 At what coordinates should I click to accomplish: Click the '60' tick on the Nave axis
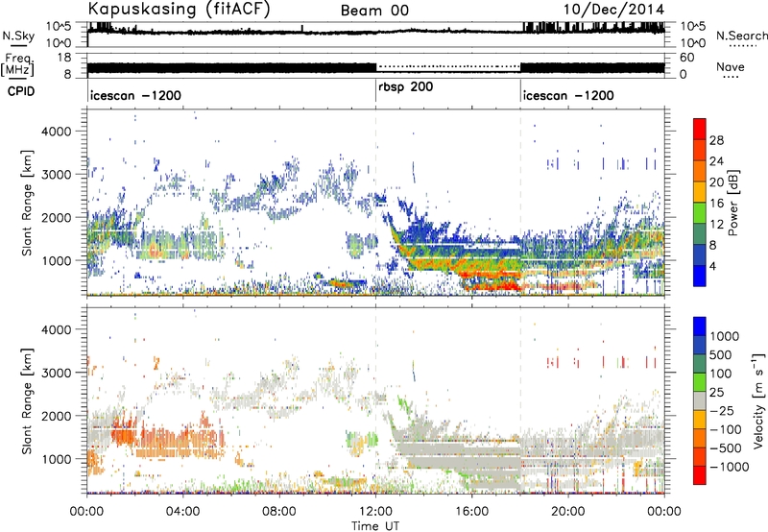point(687,58)
